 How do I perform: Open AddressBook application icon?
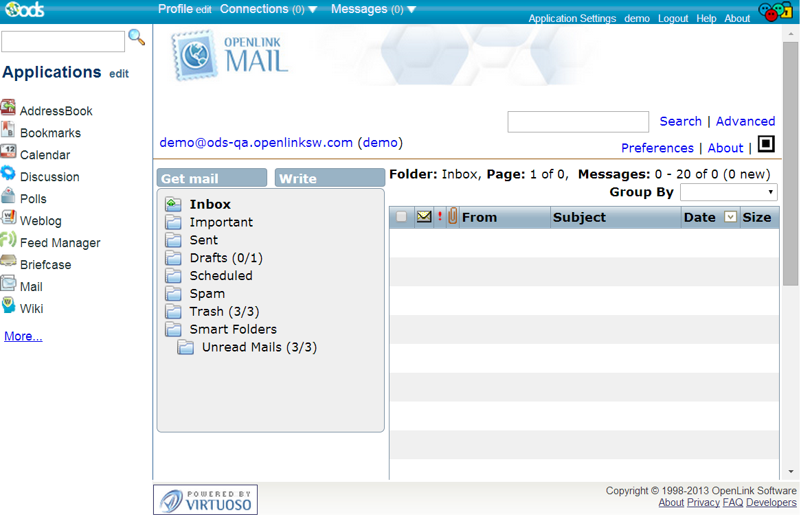pyautogui.click(x=8, y=108)
